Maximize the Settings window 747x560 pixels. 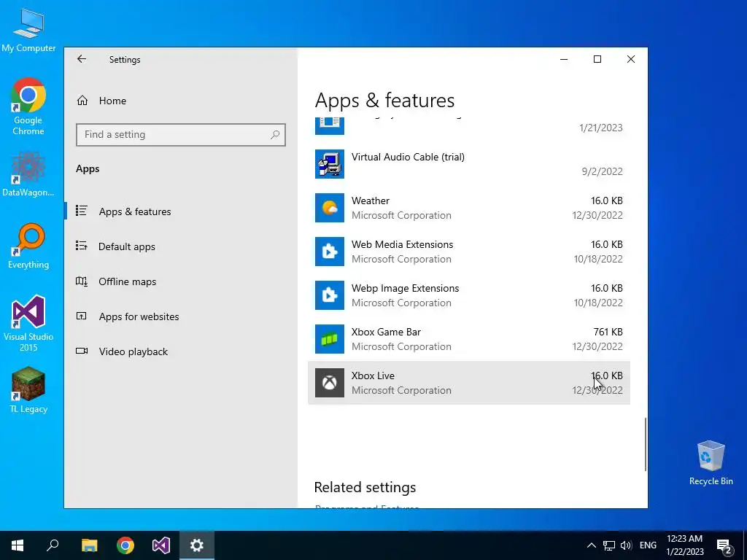tap(597, 59)
